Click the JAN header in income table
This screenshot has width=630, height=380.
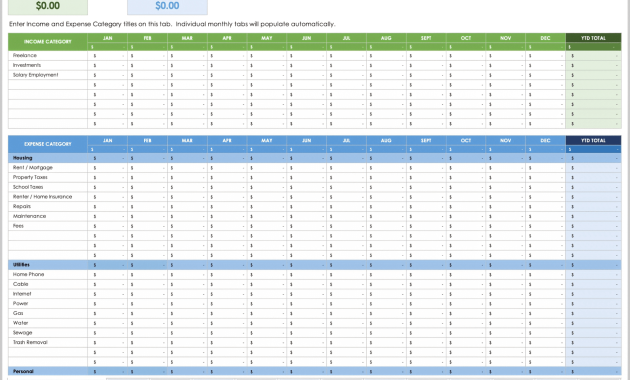pyautogui.click(x=108, y=38)
